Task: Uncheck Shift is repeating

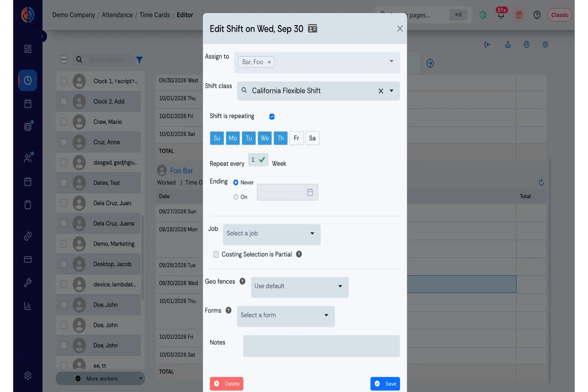Action: [272, 116]
